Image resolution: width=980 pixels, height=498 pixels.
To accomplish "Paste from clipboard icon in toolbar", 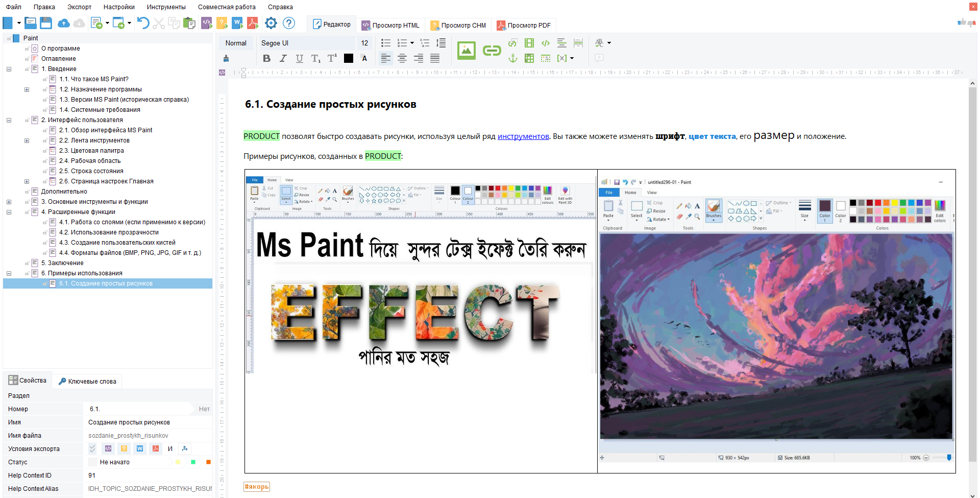I will click(x=189, y=23).
